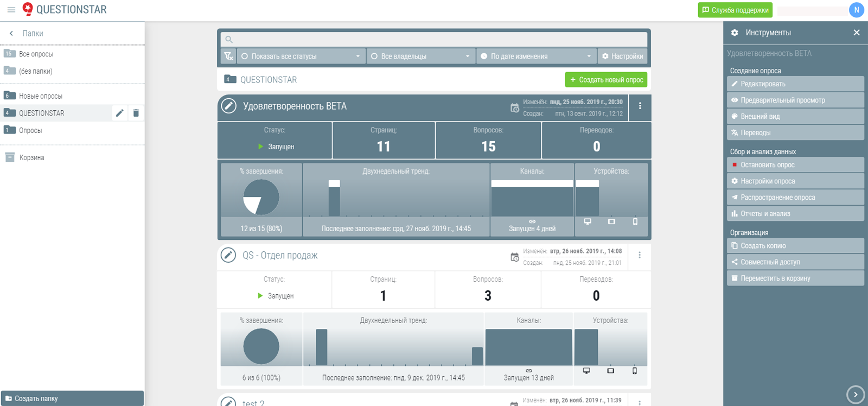Click mobile device icon in QS - Отдел продаж
Screen dimensions: 868x406
(635, 371)
